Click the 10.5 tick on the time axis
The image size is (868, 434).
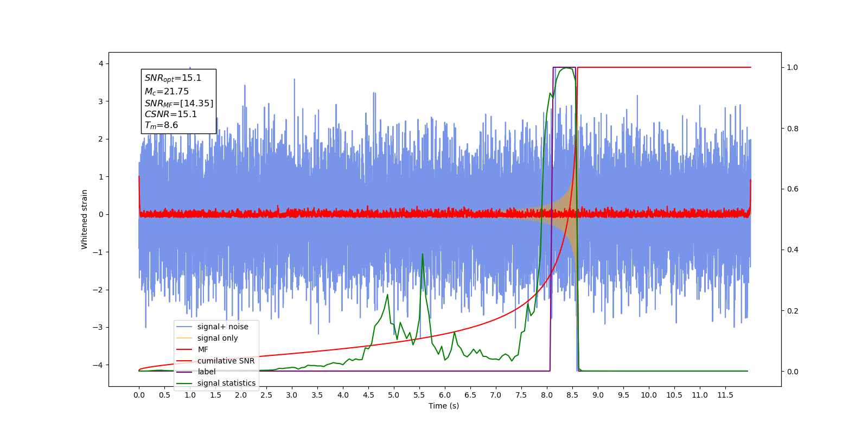point(674,395)
